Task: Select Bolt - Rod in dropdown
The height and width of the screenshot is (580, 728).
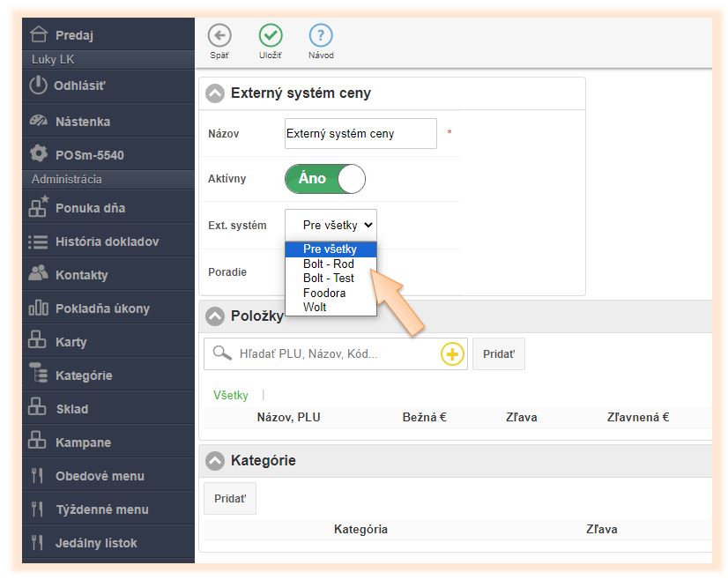Action: 328,264
